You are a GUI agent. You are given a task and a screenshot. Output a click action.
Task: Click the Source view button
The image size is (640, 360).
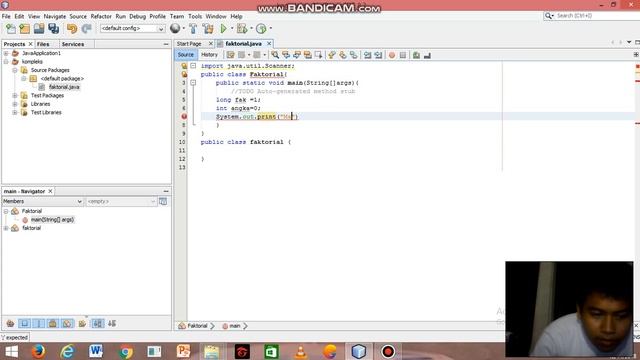[186, 55]
